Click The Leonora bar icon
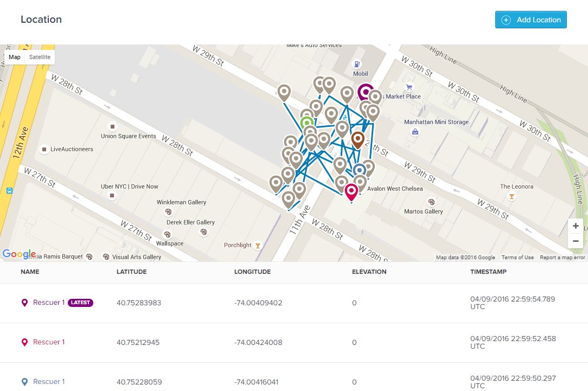This screenshot has width=588, height=391. [512, 196]
